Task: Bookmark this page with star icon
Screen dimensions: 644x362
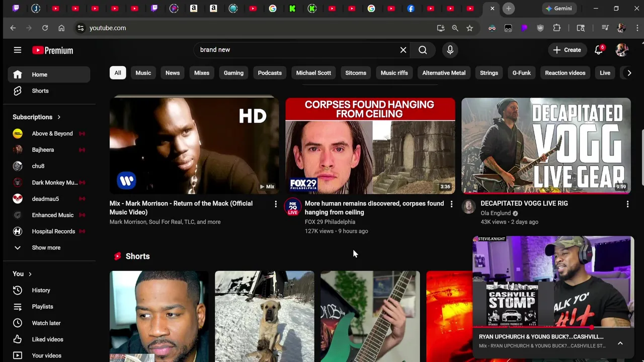Action: [x=469, y=28]
